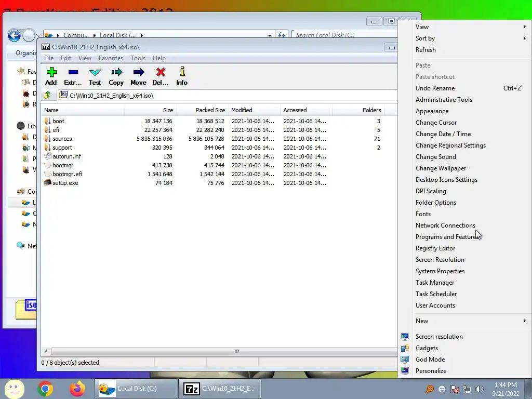
Task: Select Network Connections in context menu
Action: 445,225
